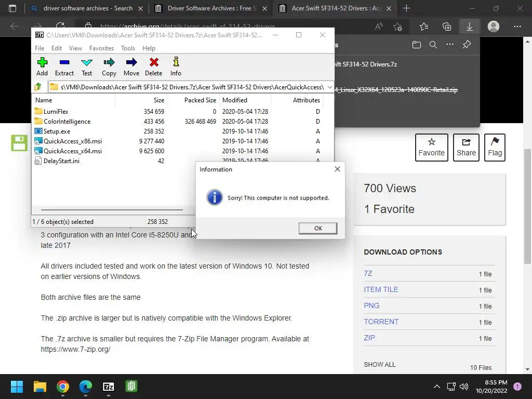The width and height of the screenshot is (532, 399).
Task: Open the Help menu in 7-Zip
Action: click(x=149, y=48)
